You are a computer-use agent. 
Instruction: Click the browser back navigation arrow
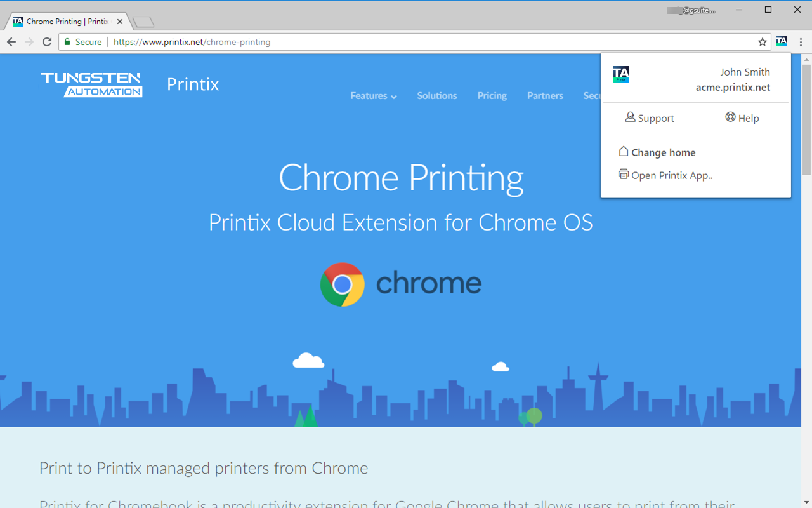point(11,41)
